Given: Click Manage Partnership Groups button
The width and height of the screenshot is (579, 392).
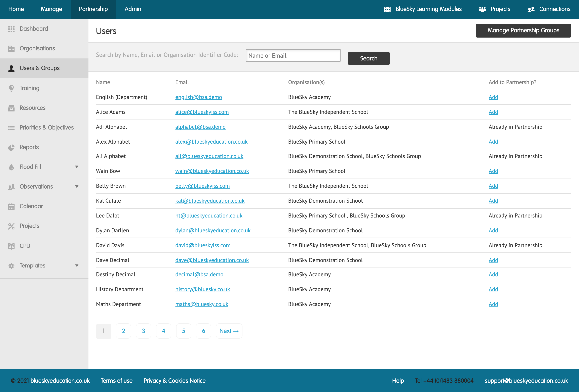Looking at the screenshot, I should 523,31.
